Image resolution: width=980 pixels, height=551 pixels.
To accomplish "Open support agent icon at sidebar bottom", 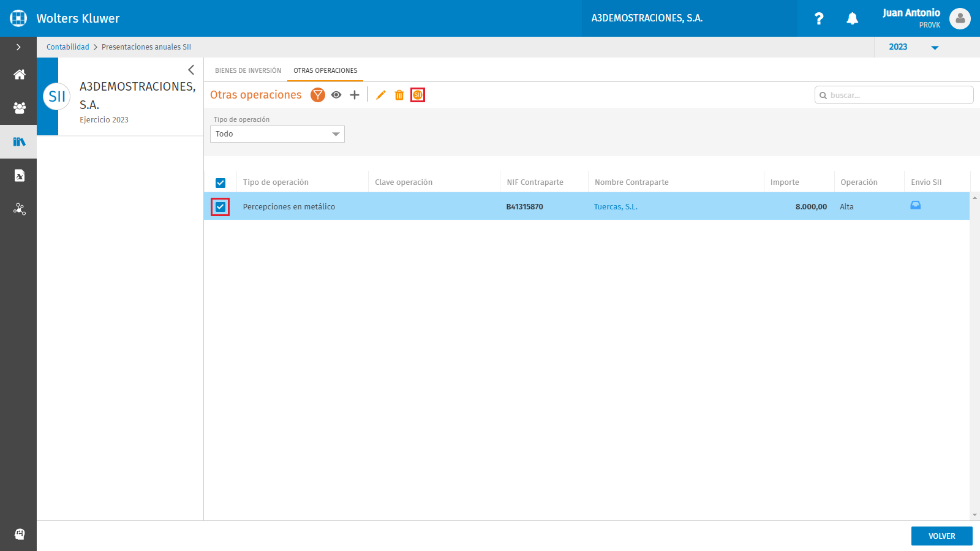I will click(x=20, y=534).
